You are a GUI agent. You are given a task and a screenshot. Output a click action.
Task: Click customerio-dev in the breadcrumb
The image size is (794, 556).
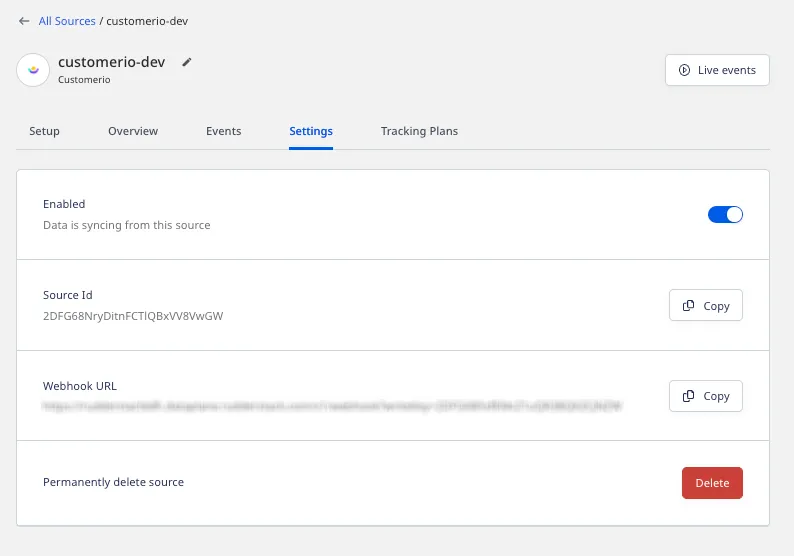[x=147, y=21]
